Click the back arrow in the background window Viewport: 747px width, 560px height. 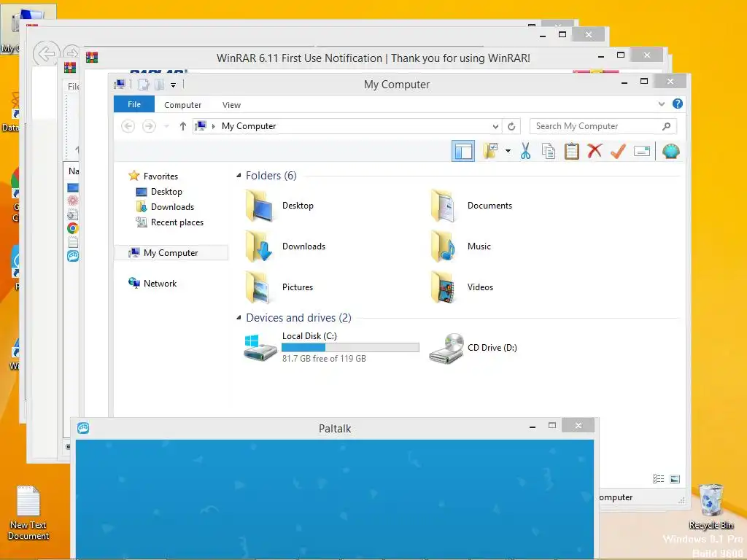[46, 54]
